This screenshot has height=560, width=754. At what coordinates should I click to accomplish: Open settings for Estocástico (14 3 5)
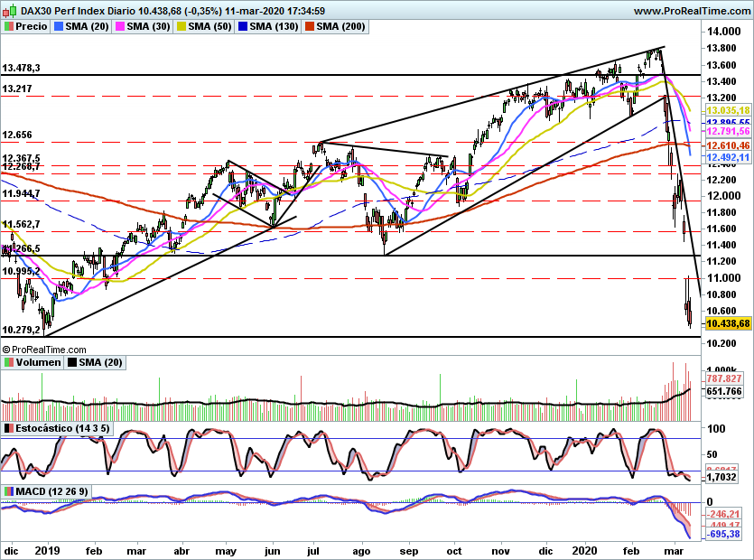click(61, 428)
